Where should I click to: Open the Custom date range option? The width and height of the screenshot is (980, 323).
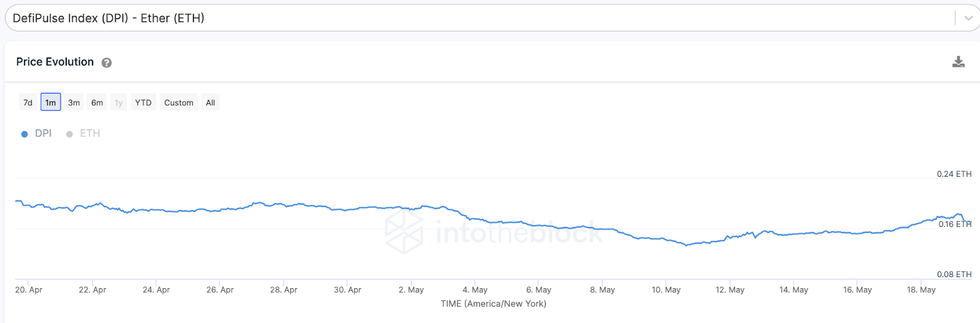click(x=179, y=102)
